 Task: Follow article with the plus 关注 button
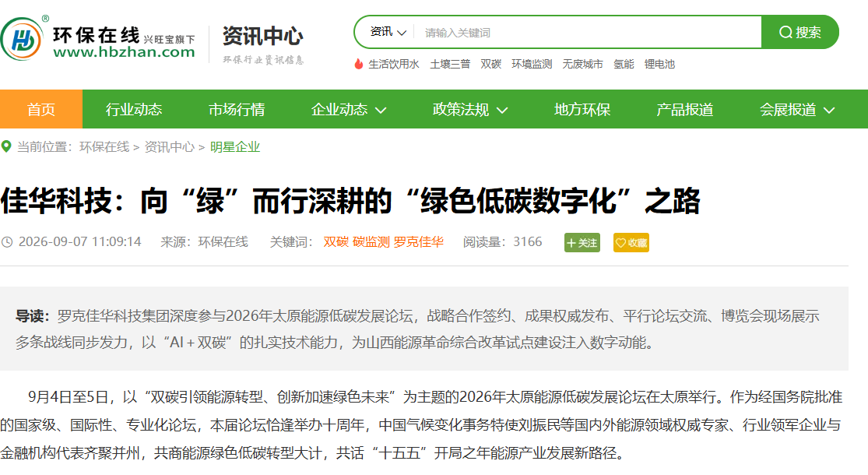582,242
